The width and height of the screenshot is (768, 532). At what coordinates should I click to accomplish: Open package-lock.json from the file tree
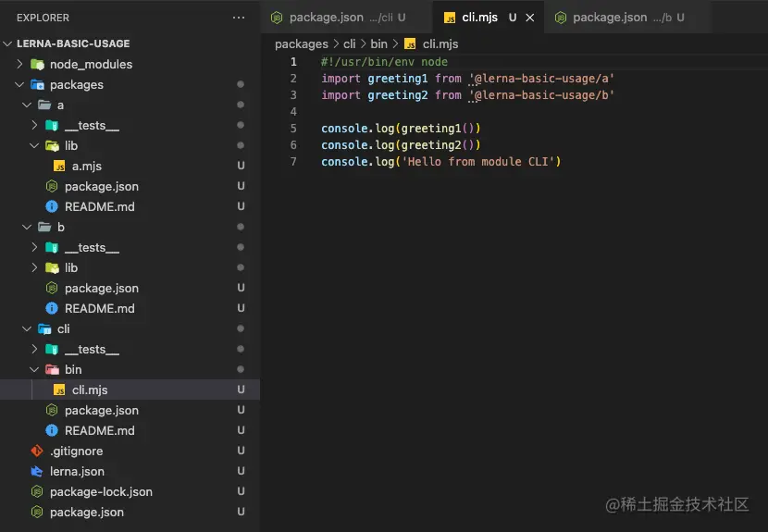[101, 492]
